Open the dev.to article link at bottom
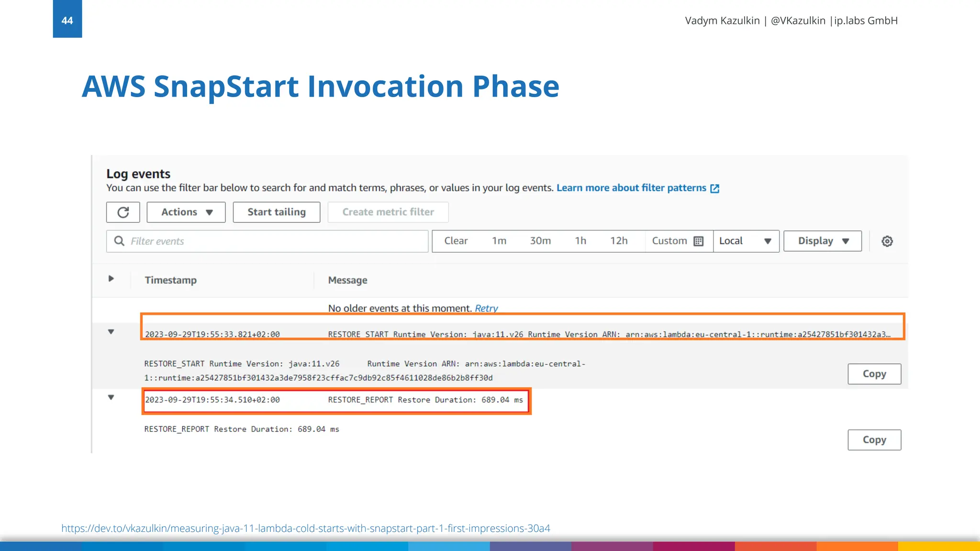 [x=305, y=529]
